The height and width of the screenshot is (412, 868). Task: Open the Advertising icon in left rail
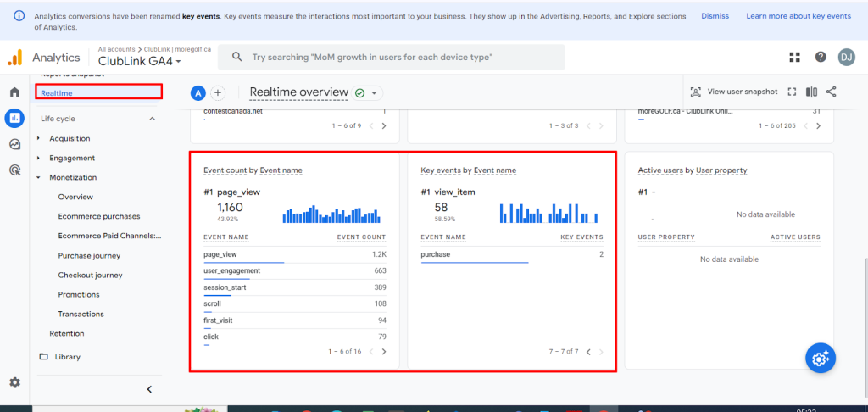coord(14,170)
